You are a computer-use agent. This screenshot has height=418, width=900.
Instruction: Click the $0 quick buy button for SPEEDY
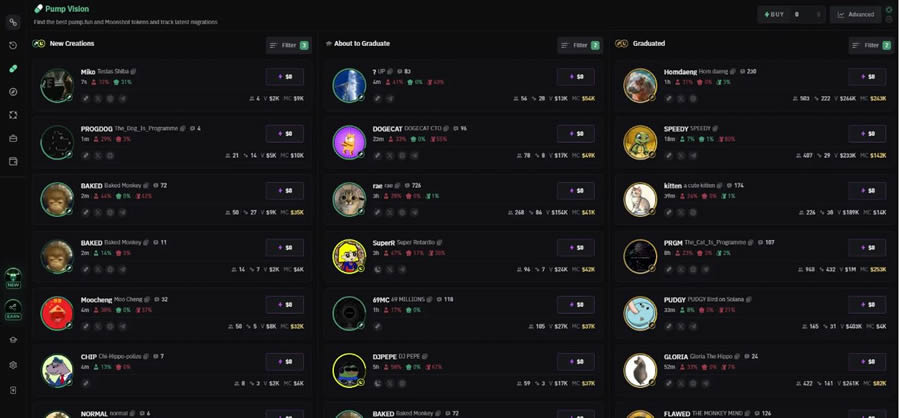tap(867, 134)
